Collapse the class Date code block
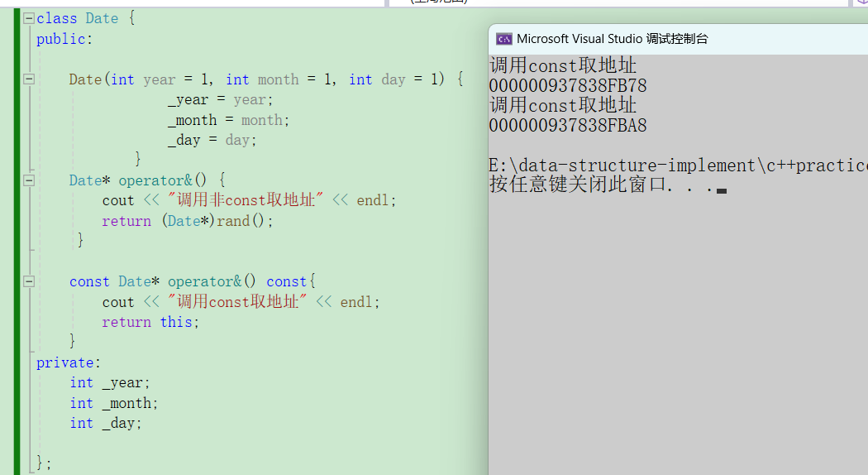Screen dimensions: 868x475 (x=29, y=18)
